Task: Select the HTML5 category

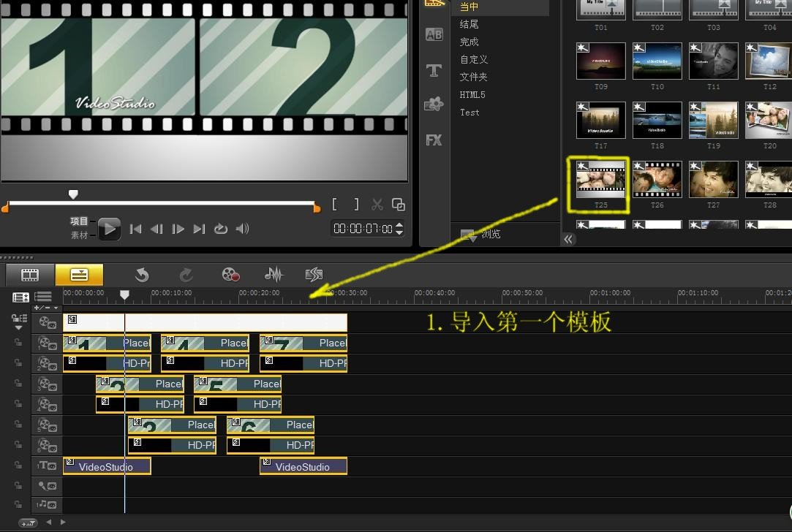Action: pos(472,94)
